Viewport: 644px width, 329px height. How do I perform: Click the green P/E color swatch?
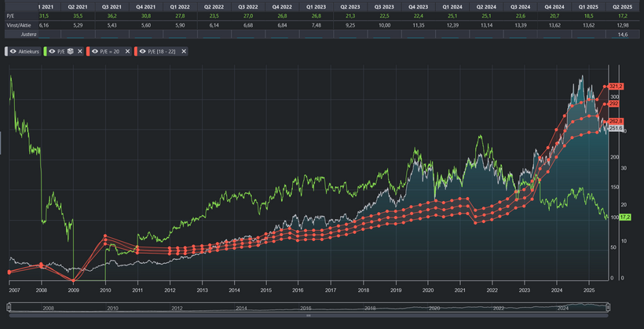tap(46, 51)
